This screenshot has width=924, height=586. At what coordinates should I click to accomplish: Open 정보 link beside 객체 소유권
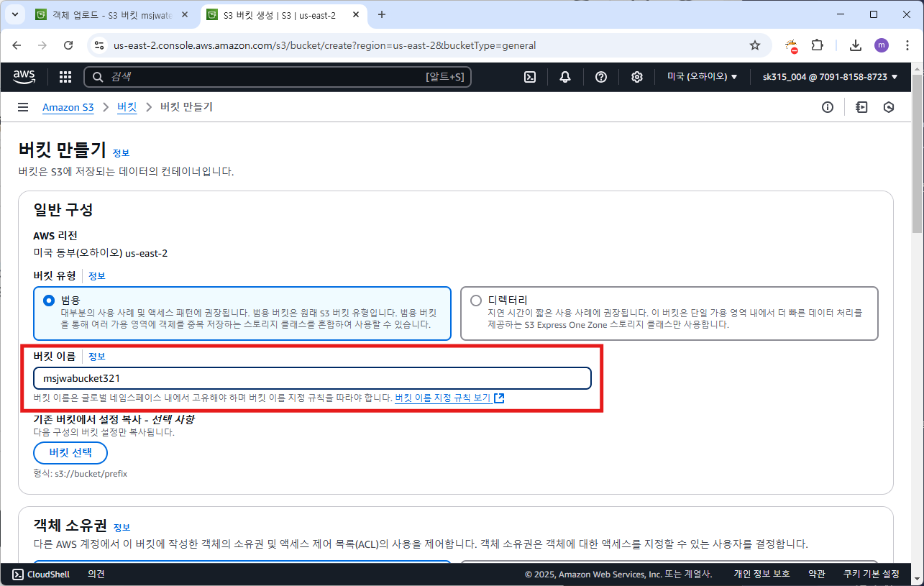tap(122, 527)
